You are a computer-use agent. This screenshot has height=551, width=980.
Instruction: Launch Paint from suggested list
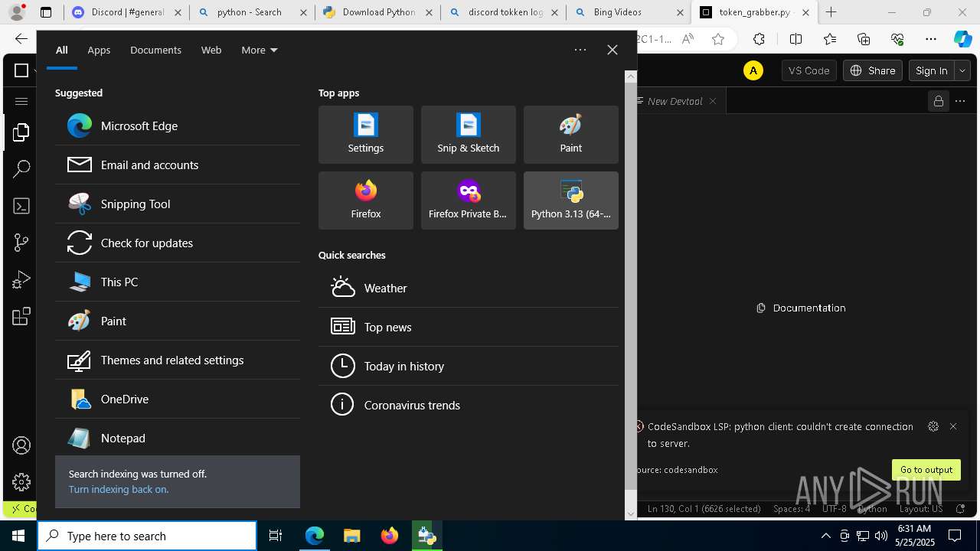[x=178, y=321]
